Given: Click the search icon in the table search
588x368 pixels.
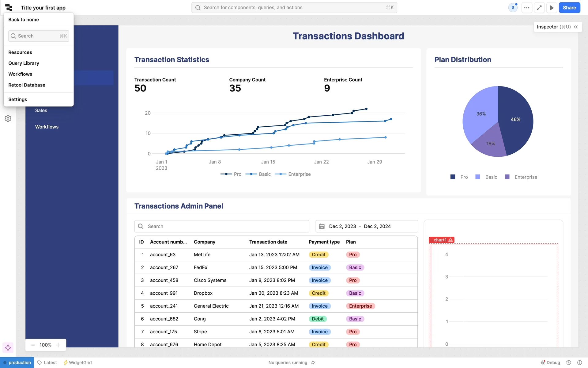Looking at the screenshot, I should pos(141,226).
